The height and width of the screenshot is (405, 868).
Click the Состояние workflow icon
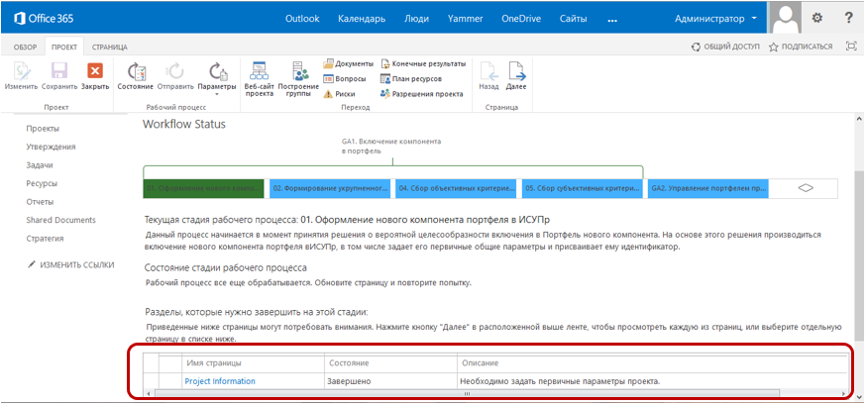[136, 76]
